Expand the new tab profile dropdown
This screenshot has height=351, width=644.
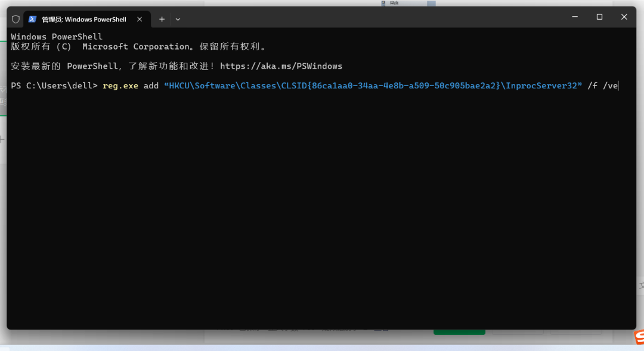tap(178, 19)
